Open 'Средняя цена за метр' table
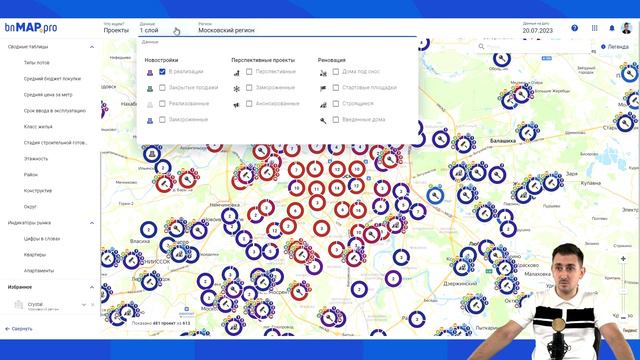 click(48, 95)
